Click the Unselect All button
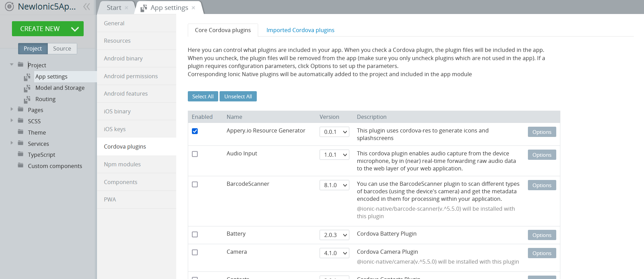The width and height of the screenshot is (644, 279). point(238,96)
